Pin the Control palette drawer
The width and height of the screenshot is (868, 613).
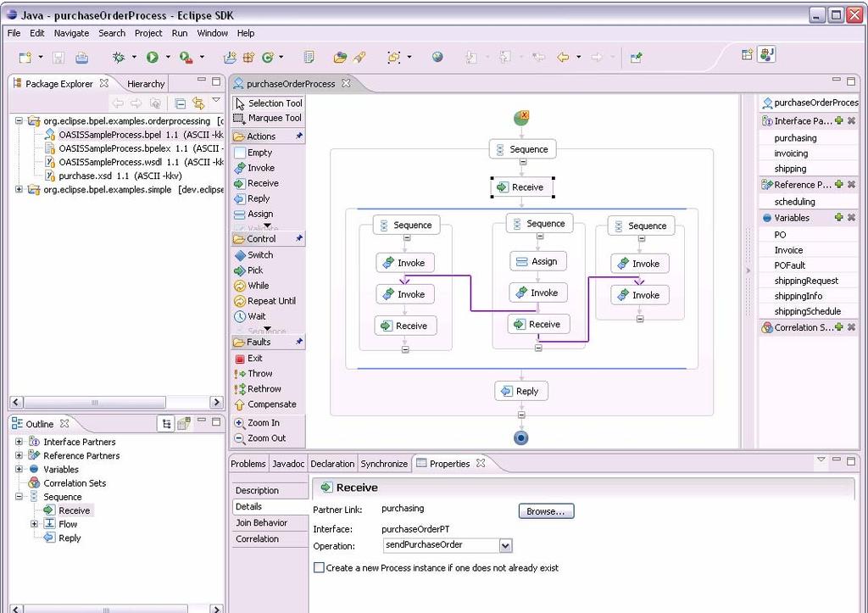[299, 238]
